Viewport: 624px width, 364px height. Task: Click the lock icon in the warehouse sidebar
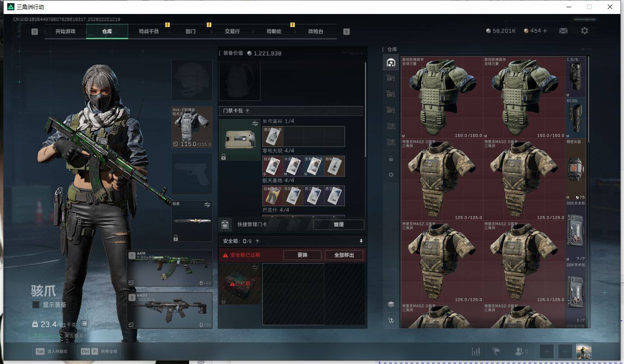(391, 159)
